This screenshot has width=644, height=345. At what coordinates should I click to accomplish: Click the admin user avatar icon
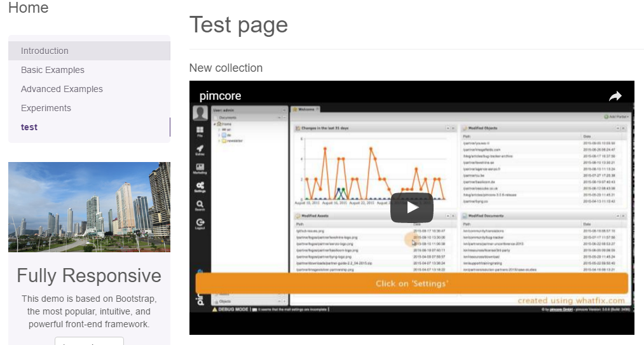tap(200, 113)
